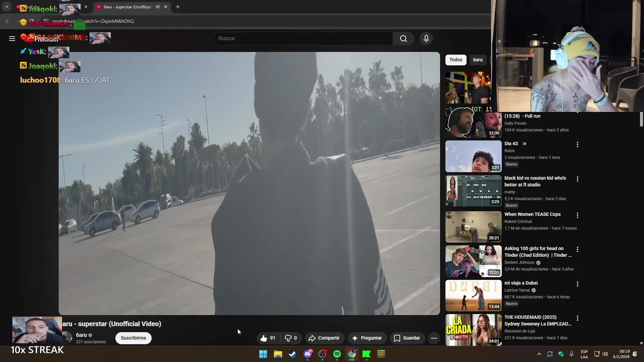This screenshot has height=362, width=644.
Task: Subscribe using the Suscribirme button
Action: pyautogui.click(x=133, y=338)
